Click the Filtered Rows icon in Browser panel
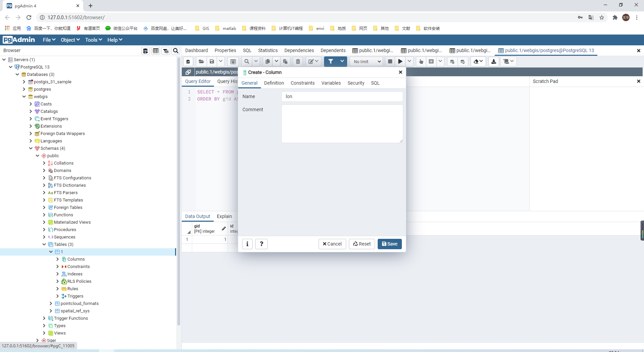 click(166, 51)
